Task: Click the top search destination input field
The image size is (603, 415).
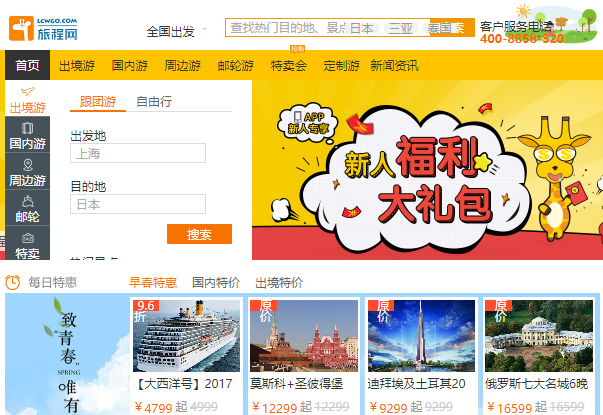Action: click(x=286, y=28)
